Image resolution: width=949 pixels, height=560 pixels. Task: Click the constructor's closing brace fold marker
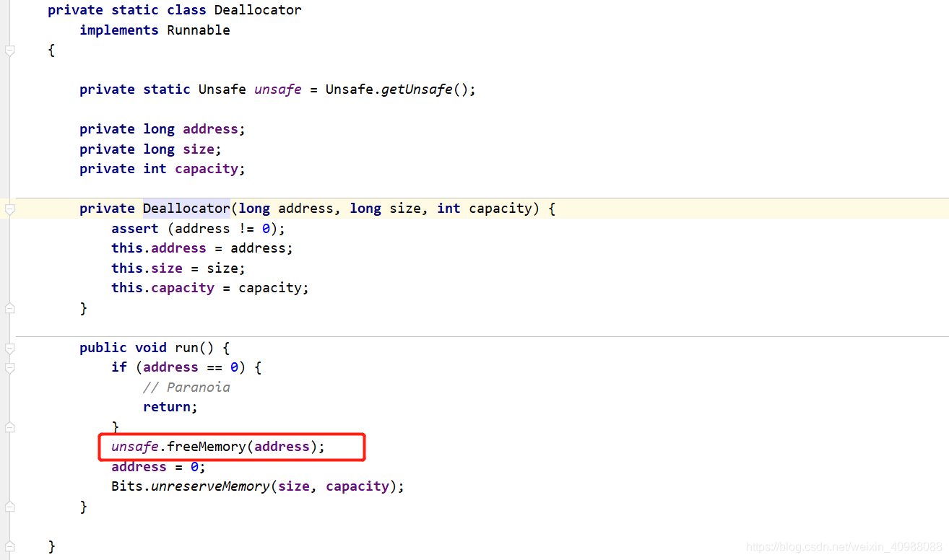tap(9, 308)
